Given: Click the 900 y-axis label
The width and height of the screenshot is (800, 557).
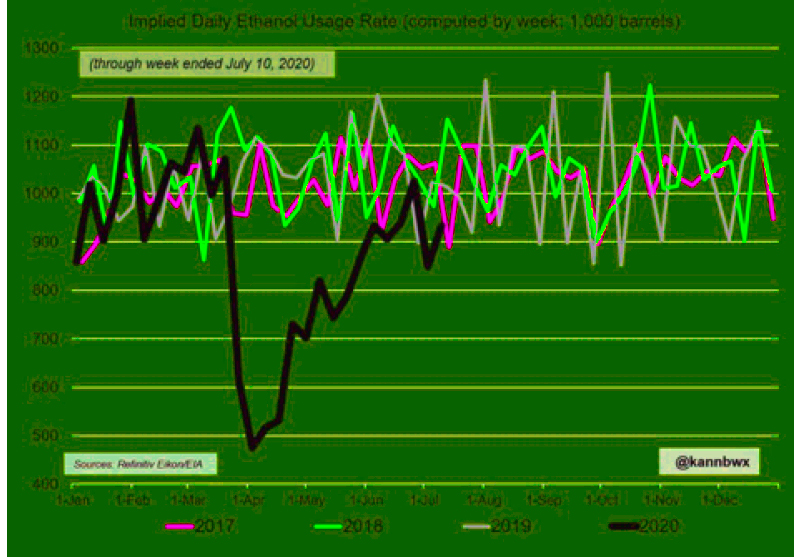Looking at the screenshot, I should [48, 242].
